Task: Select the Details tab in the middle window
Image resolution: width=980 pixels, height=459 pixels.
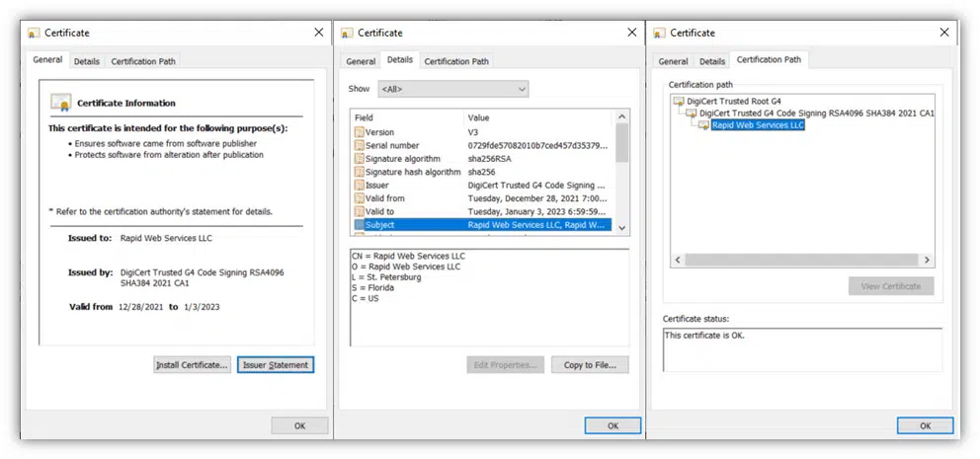Action: 400,60
